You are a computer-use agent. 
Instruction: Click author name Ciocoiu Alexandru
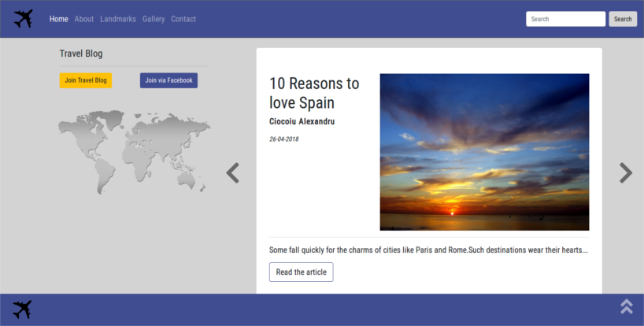pos(302,121)
